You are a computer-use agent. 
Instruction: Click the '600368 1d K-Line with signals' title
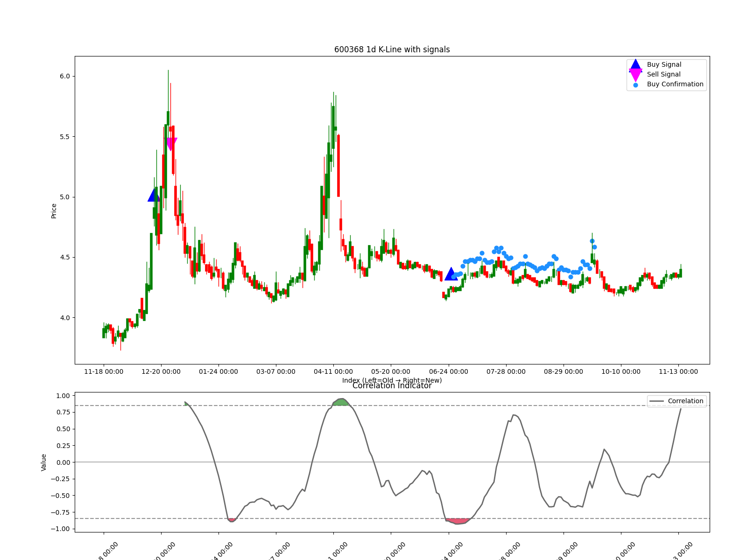coord(392,49)
